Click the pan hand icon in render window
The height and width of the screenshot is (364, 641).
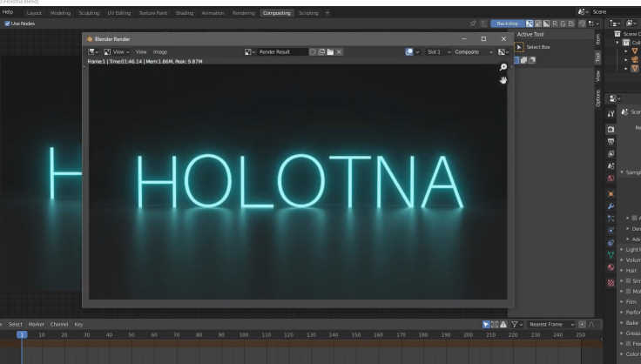[503, 80]
